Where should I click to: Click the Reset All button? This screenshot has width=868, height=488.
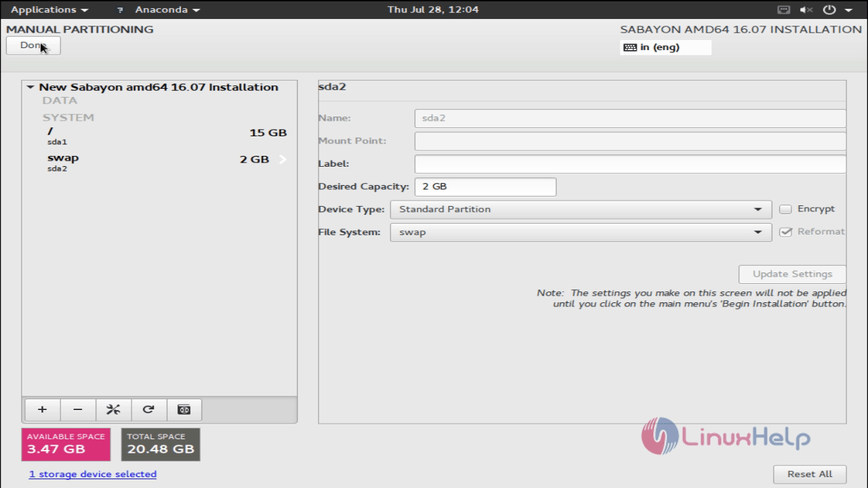(810, 474)
